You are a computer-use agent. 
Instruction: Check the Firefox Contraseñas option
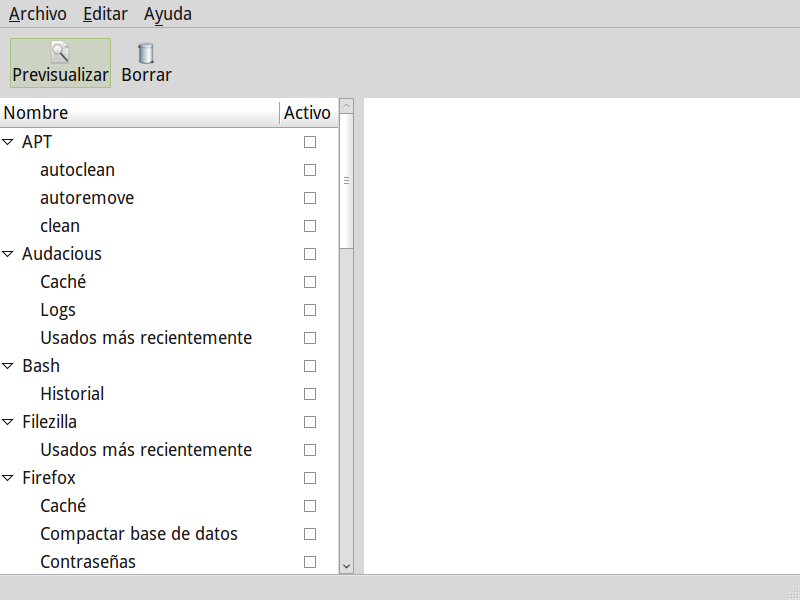310,562
